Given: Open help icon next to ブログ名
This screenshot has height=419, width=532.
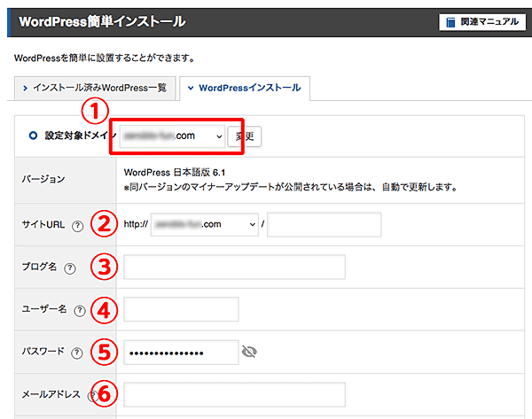Looking at the screenshot, I should (70, 268).
